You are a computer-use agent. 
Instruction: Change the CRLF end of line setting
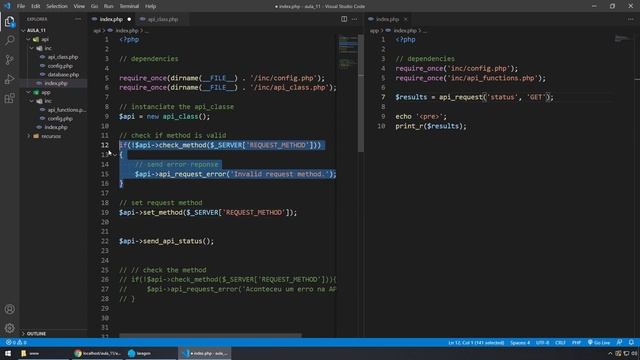[560, 342]
